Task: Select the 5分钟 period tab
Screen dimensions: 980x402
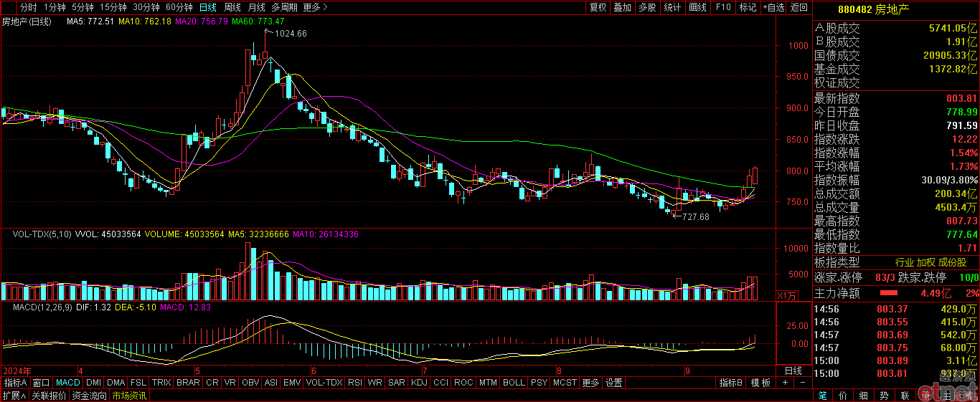Action: 83,7
